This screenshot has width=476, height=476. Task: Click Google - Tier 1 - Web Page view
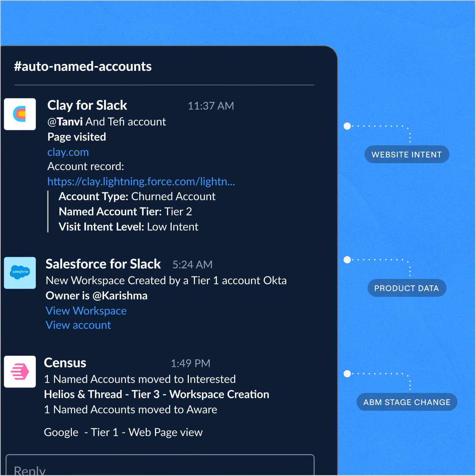[x=123, y=432]
